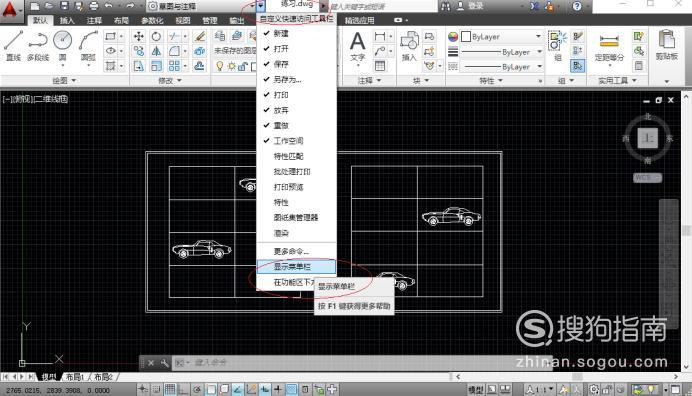Click the color wheel swatch in Properties panel

pyautogui.click(x=453, y=37)
